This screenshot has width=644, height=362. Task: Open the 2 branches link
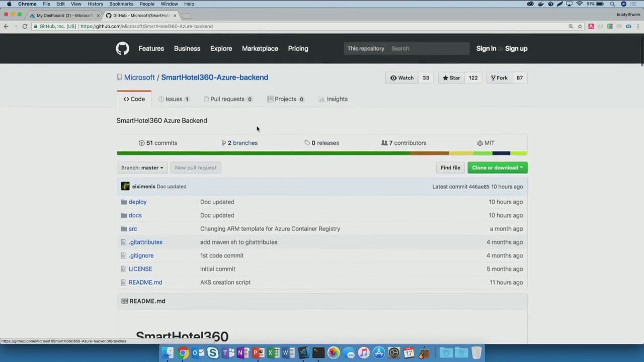tap(239, 143)
